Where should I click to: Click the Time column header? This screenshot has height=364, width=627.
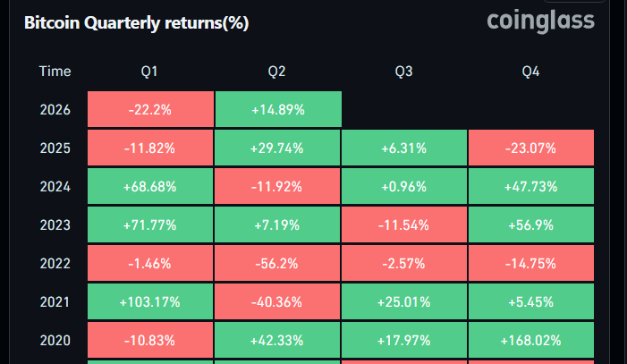point(55,72)
